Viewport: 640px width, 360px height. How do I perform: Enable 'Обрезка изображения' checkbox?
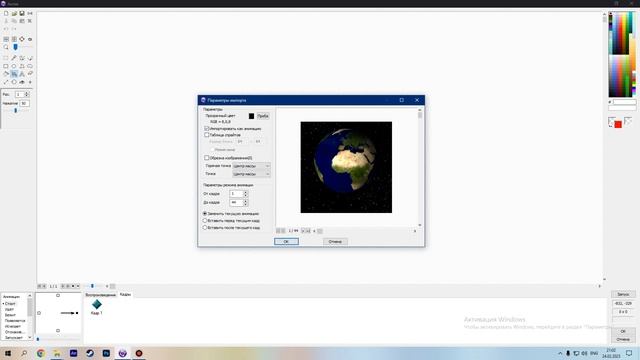click(207, 158)
